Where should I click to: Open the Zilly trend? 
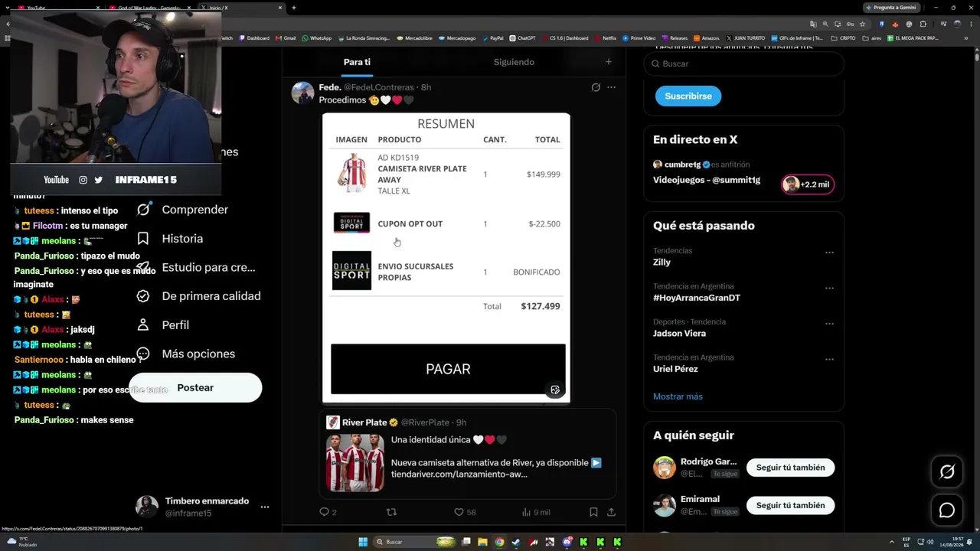[x=661, y=262]
